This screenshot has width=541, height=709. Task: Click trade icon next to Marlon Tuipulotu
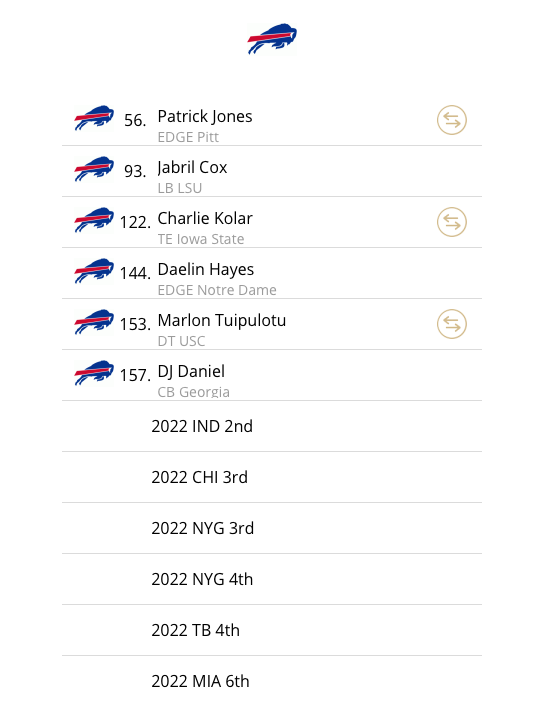point(451,324)
